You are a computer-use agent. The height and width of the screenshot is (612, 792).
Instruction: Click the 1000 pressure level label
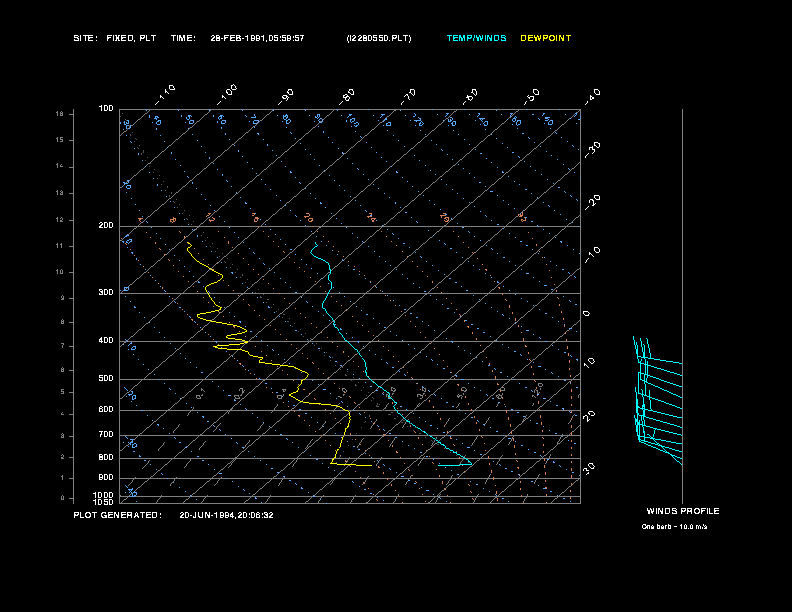pos(103,495)
